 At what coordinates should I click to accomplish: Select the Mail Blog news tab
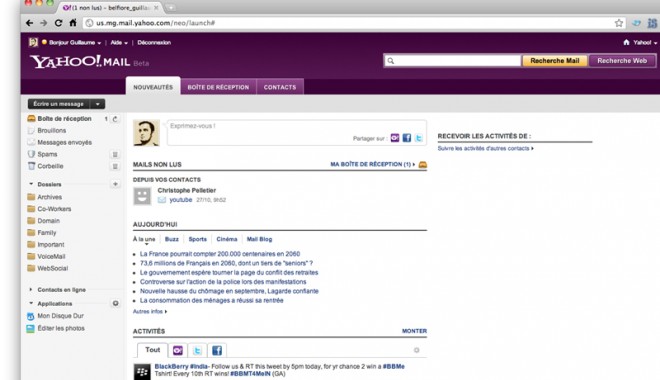tap(259, 239)
